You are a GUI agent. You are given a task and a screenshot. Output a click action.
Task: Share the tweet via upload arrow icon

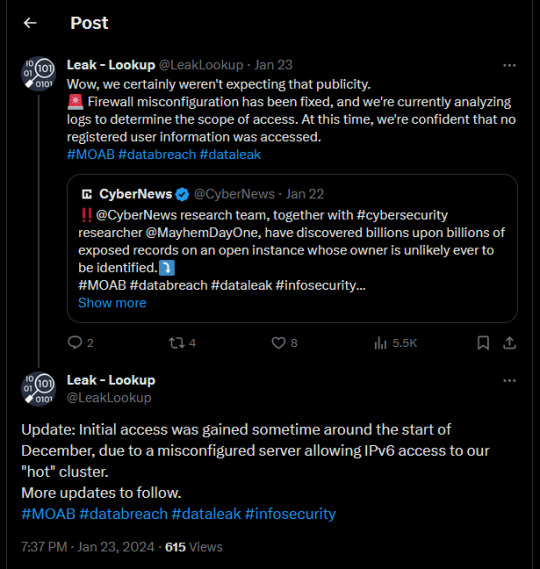510,343
